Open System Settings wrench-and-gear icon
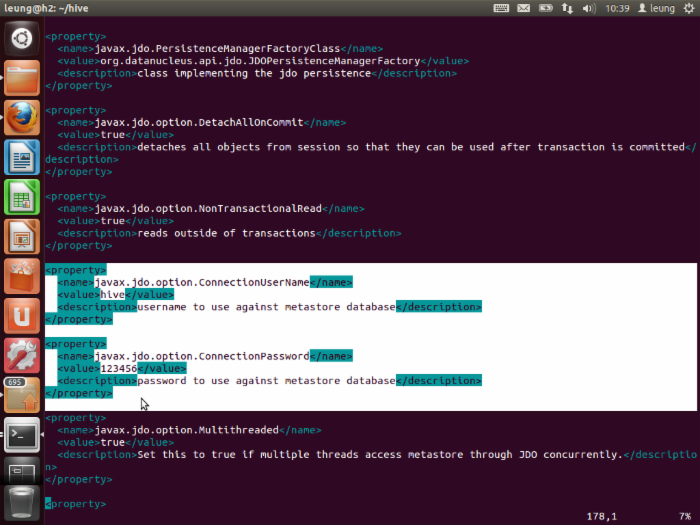Viewport: 700px width, 525px height. pyautogui.click(x=21, y=355)
